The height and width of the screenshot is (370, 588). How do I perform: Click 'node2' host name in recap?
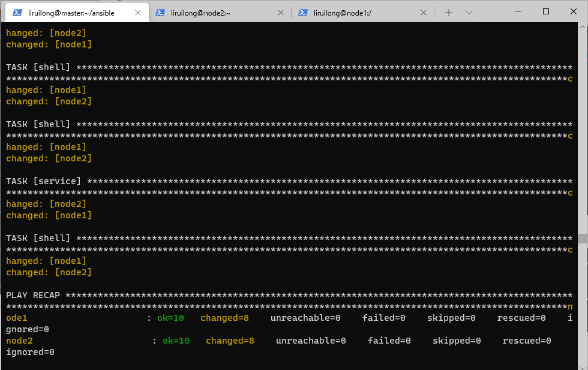click(x=19, y=341)
